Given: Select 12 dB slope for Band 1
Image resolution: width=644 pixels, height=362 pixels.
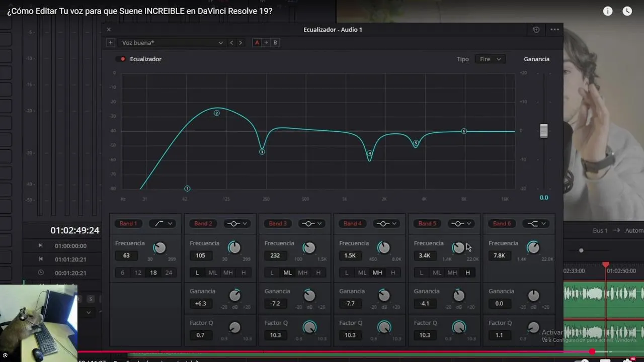Looking at the screenshot, I should point(138,273).
